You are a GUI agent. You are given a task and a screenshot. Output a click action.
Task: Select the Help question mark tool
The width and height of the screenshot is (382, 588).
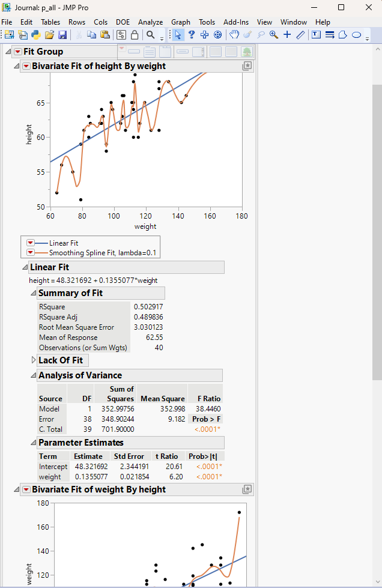[192, 35]
